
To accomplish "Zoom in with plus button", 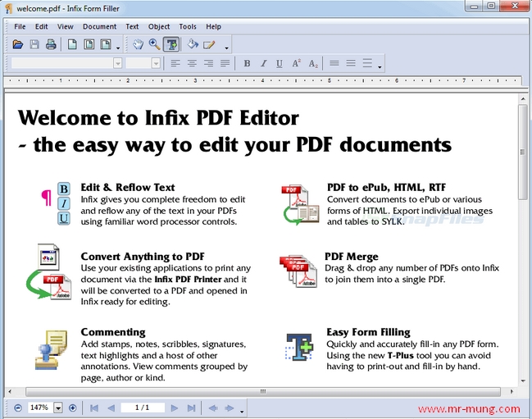I will pos(72,408).
